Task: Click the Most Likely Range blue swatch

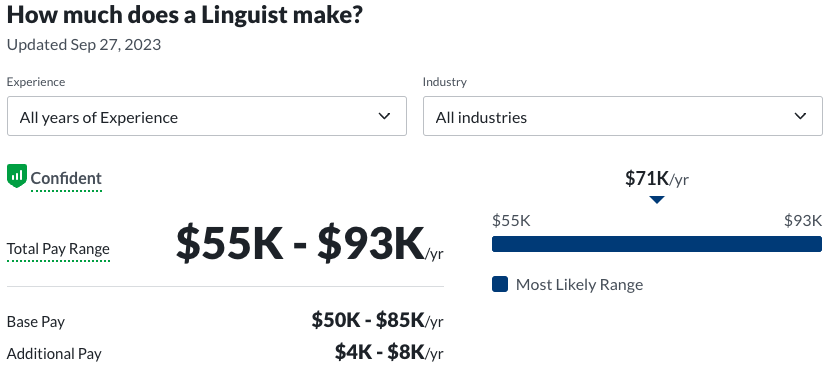Action: tap(500, 284)
